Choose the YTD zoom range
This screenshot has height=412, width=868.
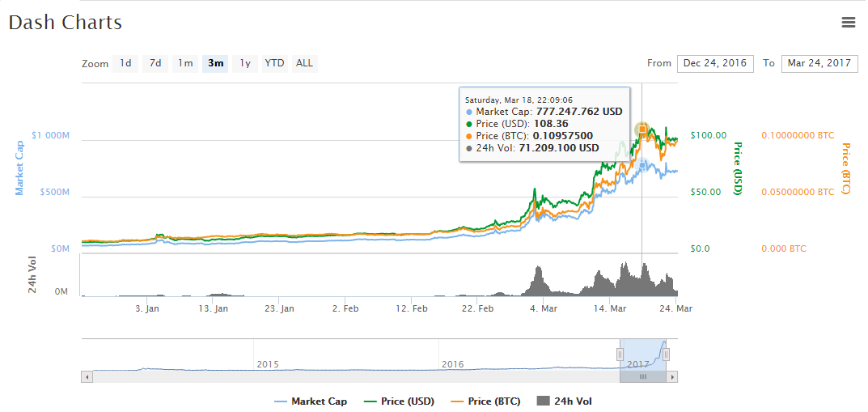point(274,63)
